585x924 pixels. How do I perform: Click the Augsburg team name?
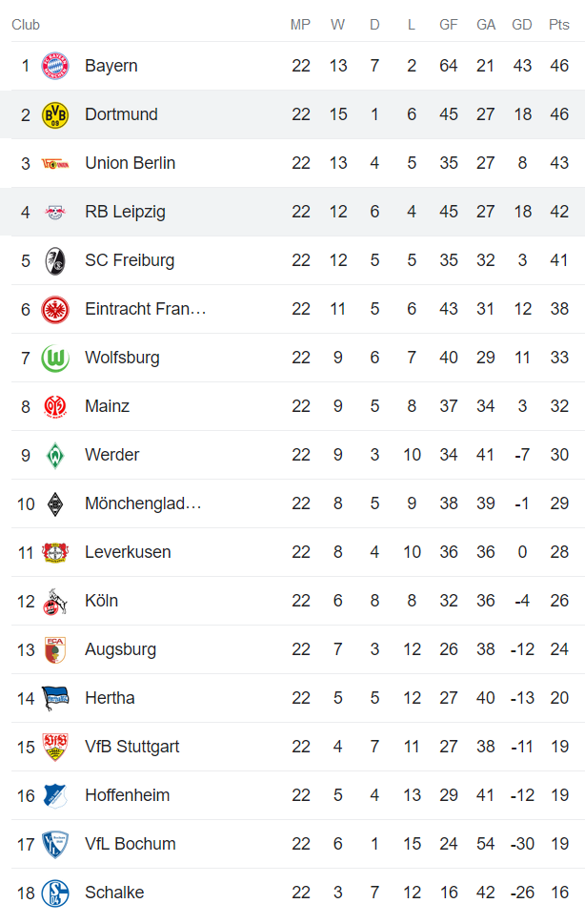(x=120, y=649)
